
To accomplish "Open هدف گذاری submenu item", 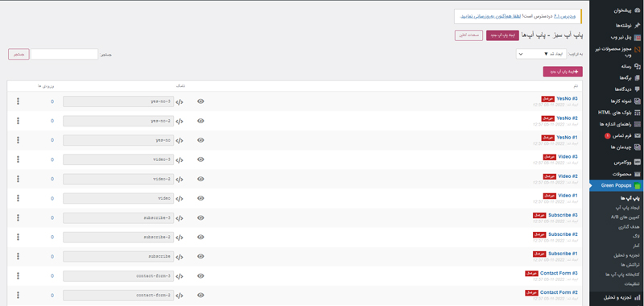I will 630,227.
